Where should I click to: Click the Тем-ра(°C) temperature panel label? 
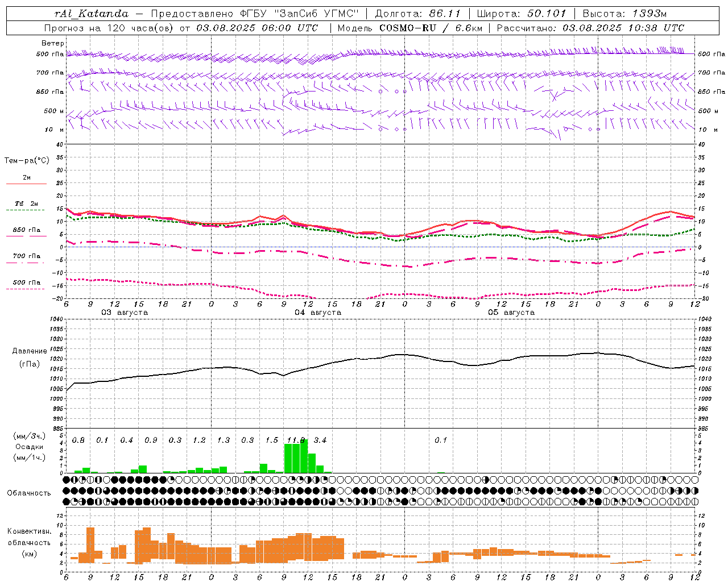pyautogui.click(x=27, y=161)
